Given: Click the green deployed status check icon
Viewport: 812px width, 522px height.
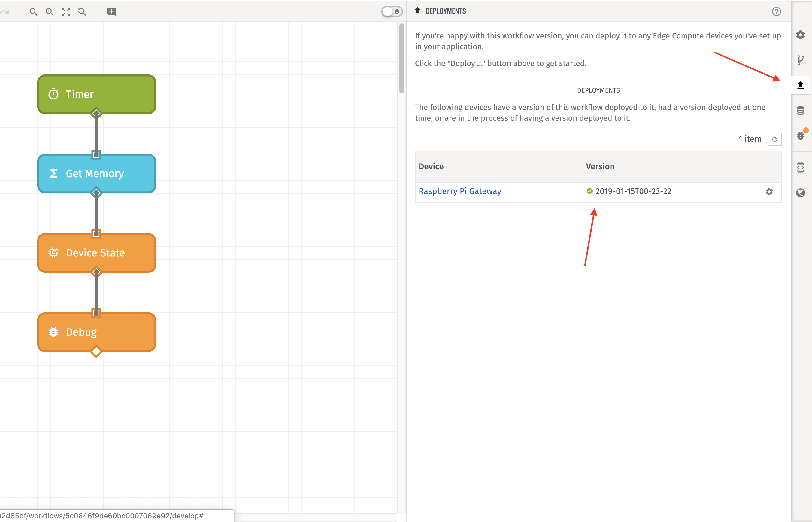Looking at the screenshot, I should tap(590, 191).
